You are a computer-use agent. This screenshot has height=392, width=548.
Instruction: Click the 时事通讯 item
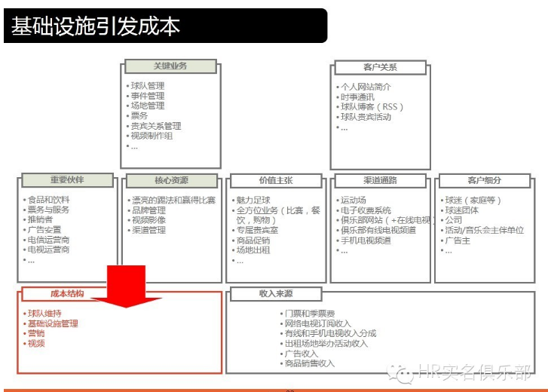tap(357, 97)
